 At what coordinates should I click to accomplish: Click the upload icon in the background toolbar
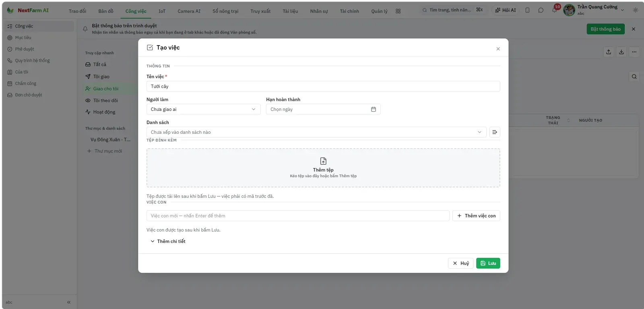click(x=609, y=52)
